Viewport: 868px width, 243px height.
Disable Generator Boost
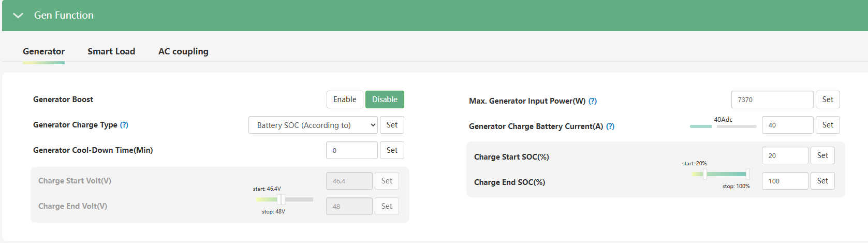(x=385, y=99)
